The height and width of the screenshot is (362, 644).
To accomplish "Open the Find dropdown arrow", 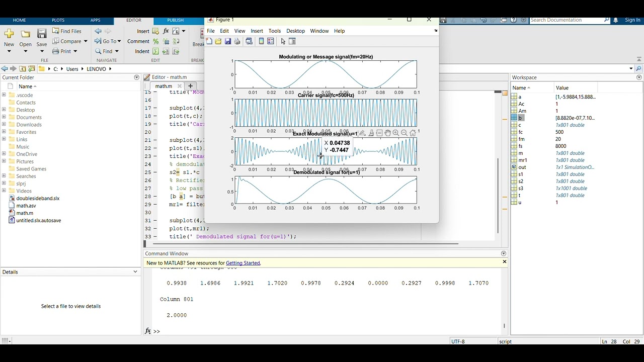I will [x=117, y=51].
